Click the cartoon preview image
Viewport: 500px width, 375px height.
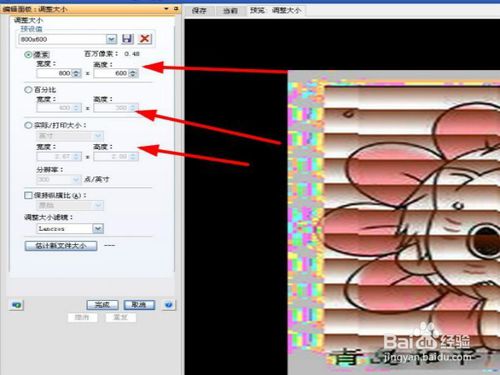click(x=394, y=223)
